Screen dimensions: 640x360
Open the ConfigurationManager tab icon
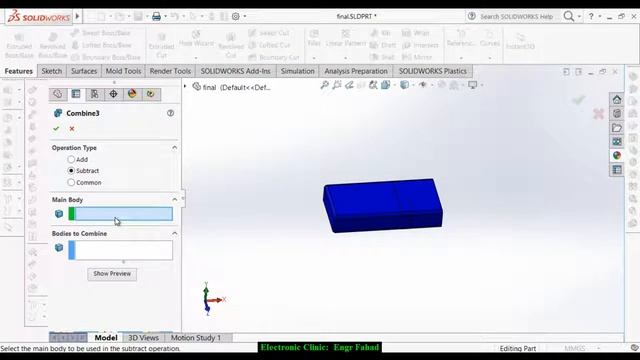click(94, 94)
